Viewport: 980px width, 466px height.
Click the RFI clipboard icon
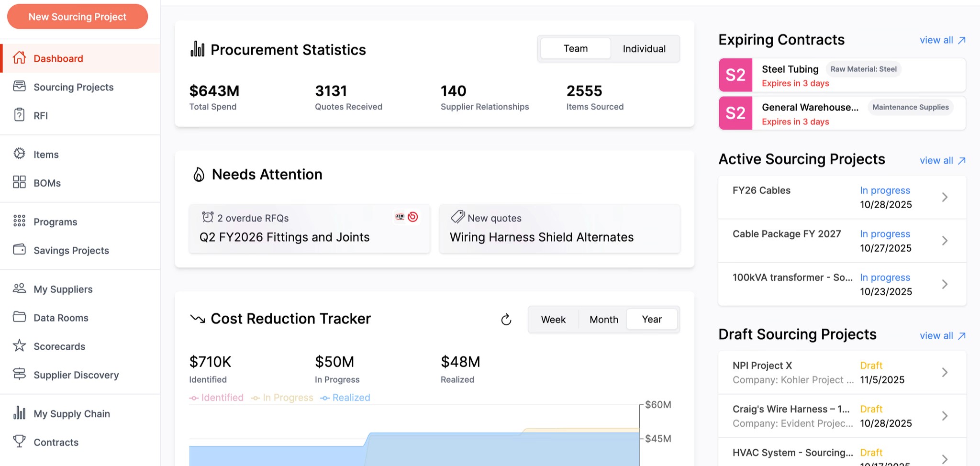point(19,115)
